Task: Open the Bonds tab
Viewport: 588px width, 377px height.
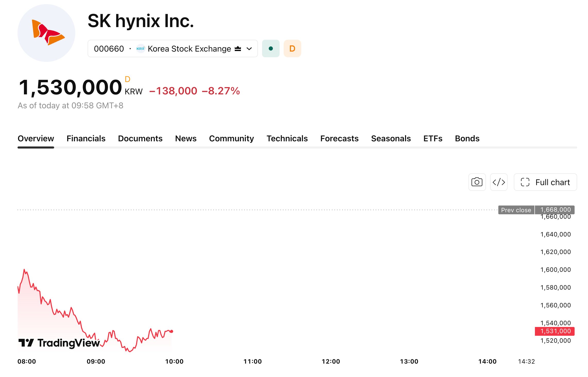Action: 467,138
